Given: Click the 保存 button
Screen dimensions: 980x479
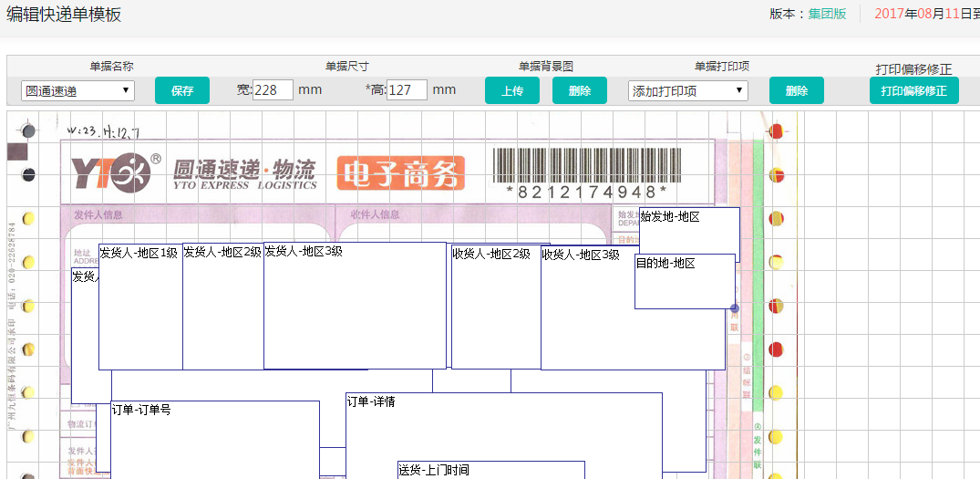Looking at the screenshot, I should (182, 91).
